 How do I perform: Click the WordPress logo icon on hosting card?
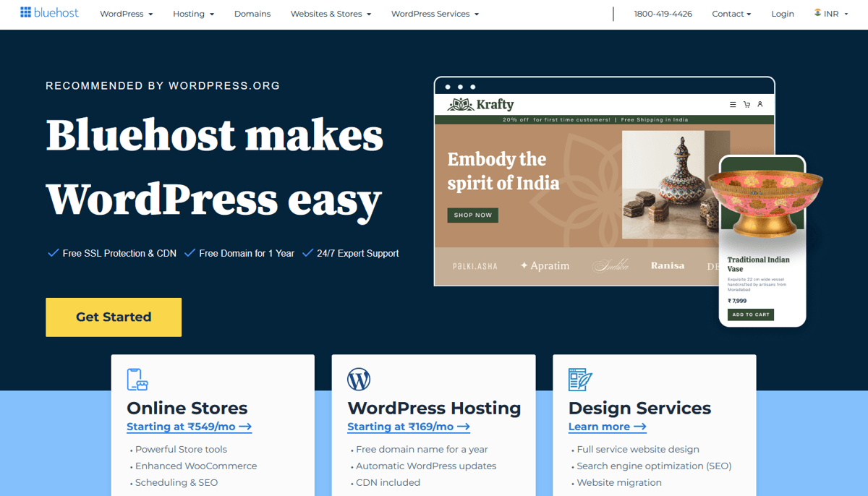coord(359,380)
